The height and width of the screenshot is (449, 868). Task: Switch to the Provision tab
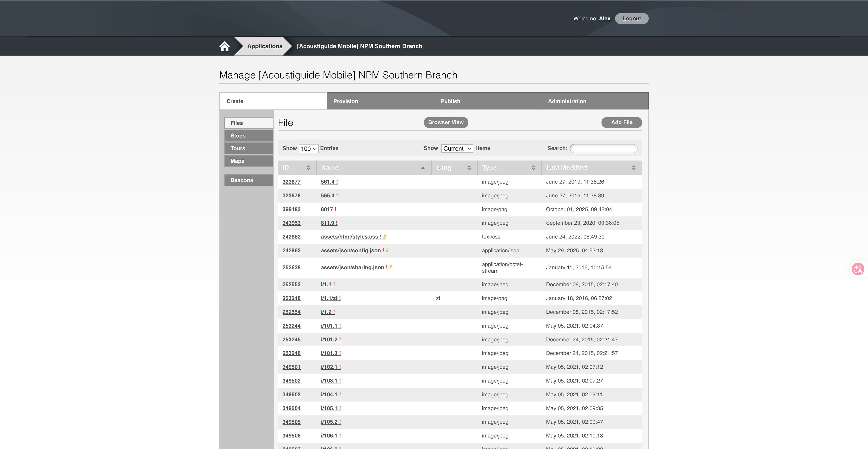click(380, 101)
